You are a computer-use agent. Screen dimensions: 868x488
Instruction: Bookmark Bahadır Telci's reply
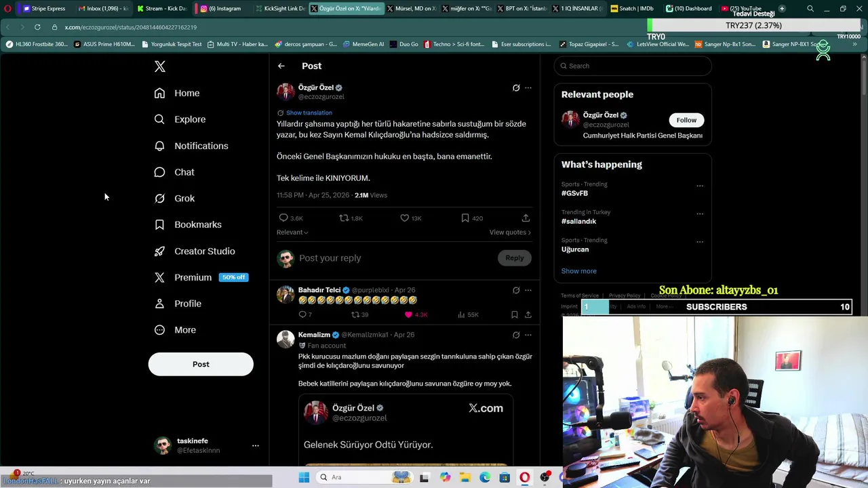point(515,314)
